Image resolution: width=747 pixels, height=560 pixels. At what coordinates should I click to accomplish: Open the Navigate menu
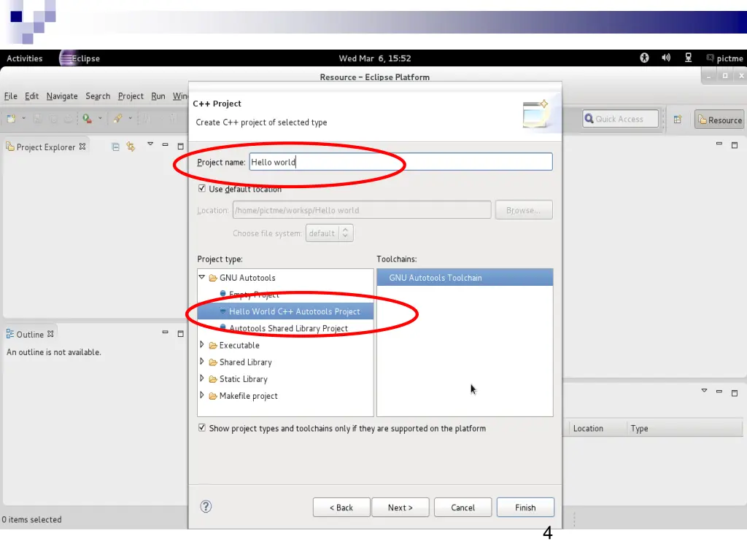tap(62, 96)
